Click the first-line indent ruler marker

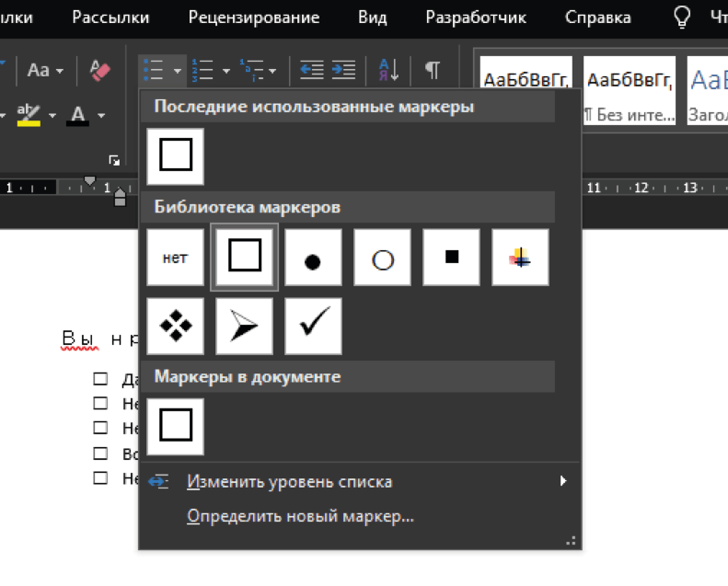pos(89,180)
